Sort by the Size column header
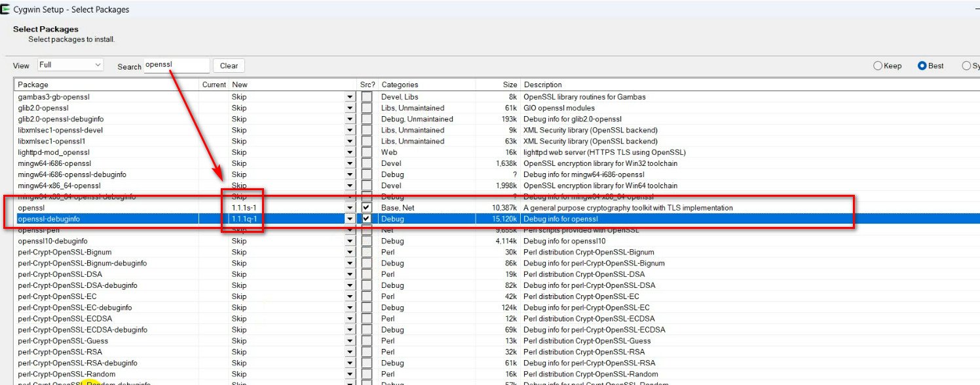Viewport: 980px width, 385px height. point(497,85)
